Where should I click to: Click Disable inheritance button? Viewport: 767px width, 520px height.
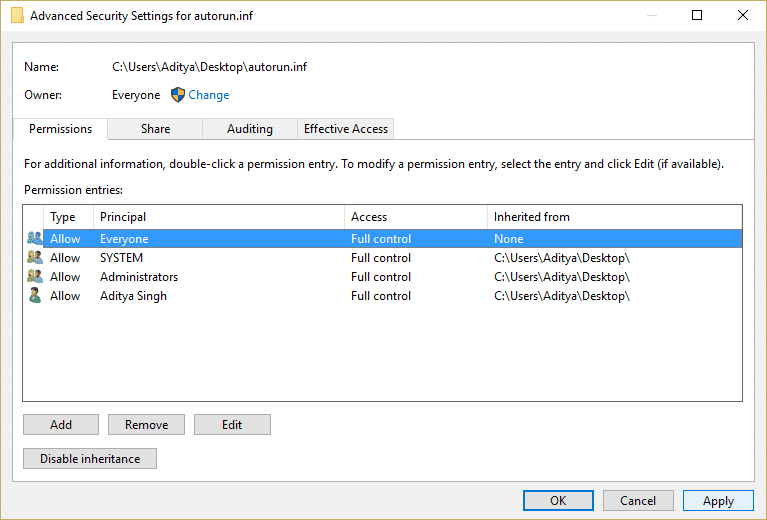coord(90,459)
